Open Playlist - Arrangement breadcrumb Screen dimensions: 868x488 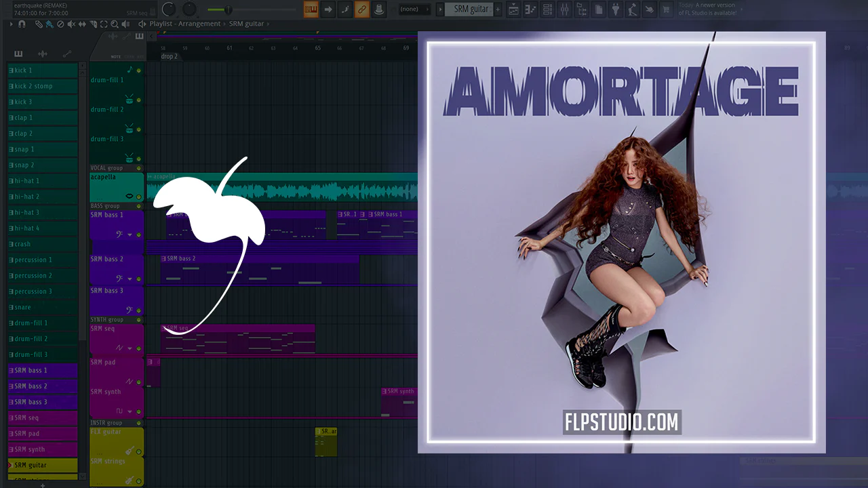coord(185,24)
